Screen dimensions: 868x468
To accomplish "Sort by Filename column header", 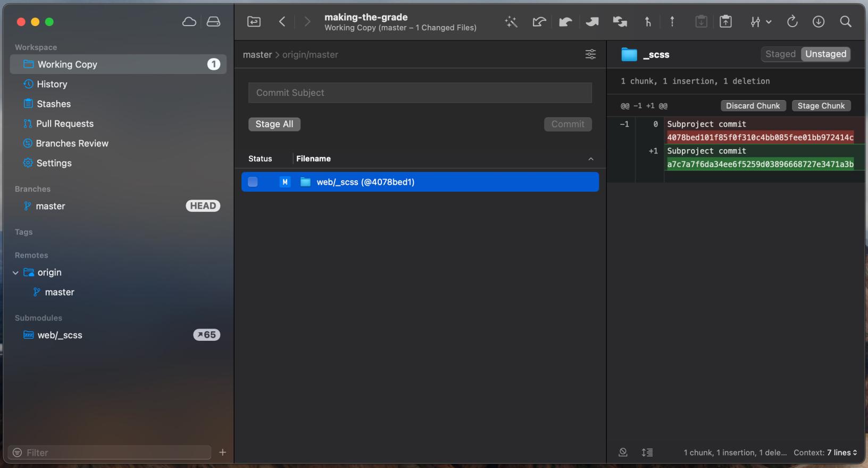I will coord(313,159).
